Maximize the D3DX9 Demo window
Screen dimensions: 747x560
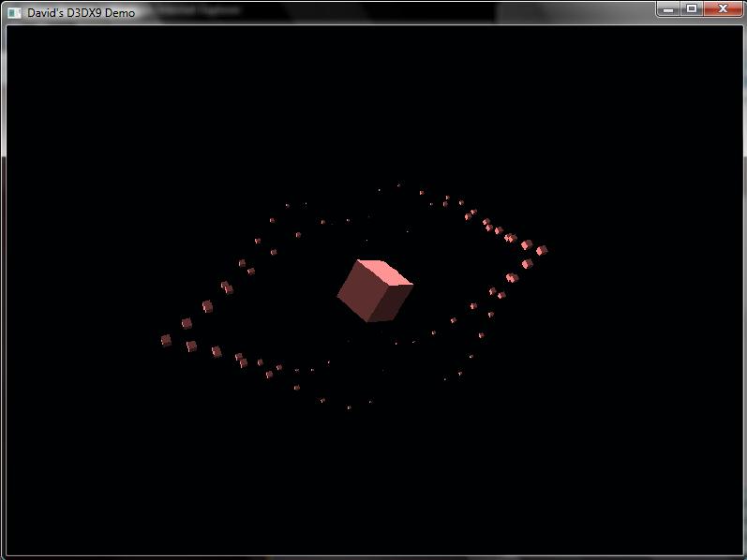coord(692,9)
